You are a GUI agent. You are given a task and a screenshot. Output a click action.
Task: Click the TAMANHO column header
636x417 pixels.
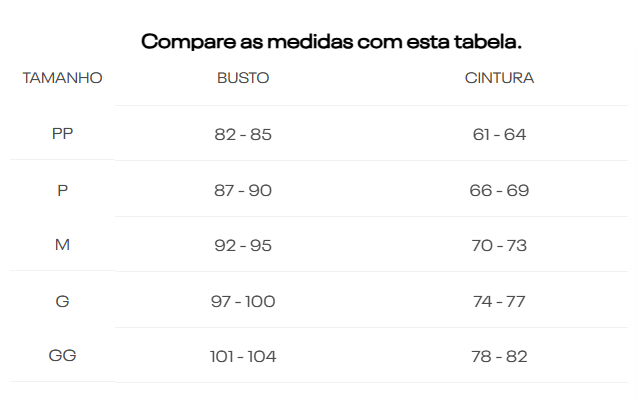pyautogui.click(x=62, y=78)
